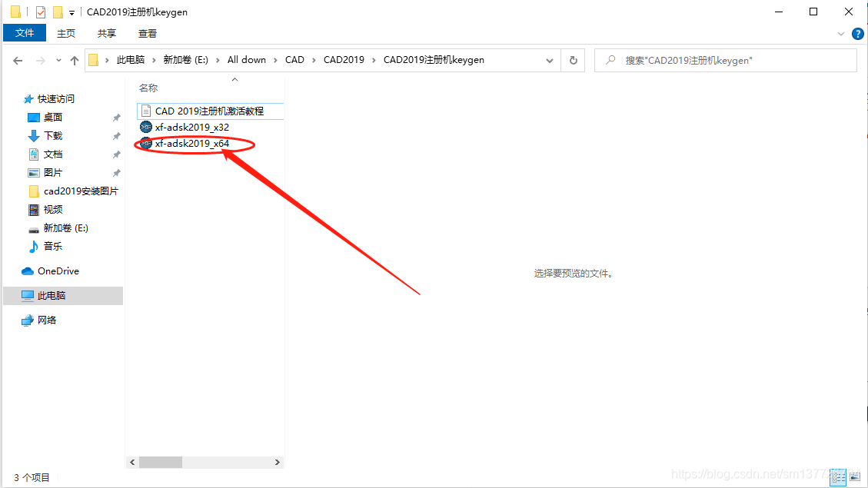Maximize the Explorer window
The width and height of the screenshot is (868, 488).
click(x=813, y=12)
